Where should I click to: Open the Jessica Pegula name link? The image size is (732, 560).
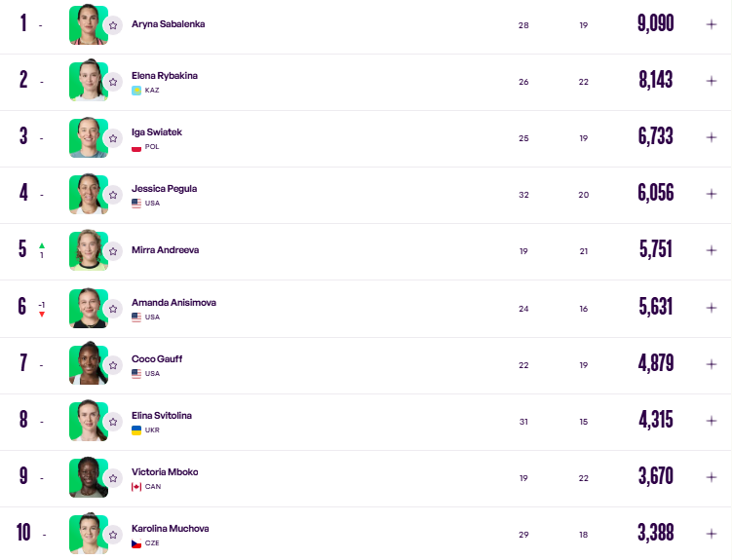(x=164, y=188)
